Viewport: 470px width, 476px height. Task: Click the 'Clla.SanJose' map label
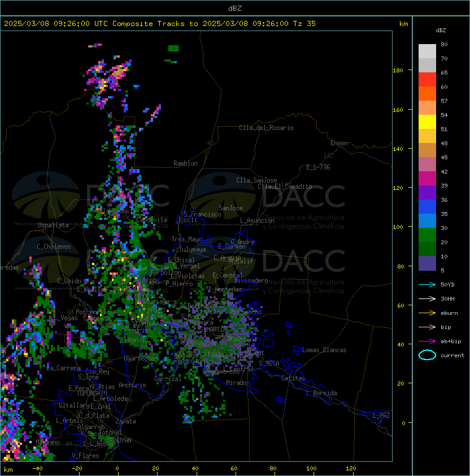tap(256, 180)
